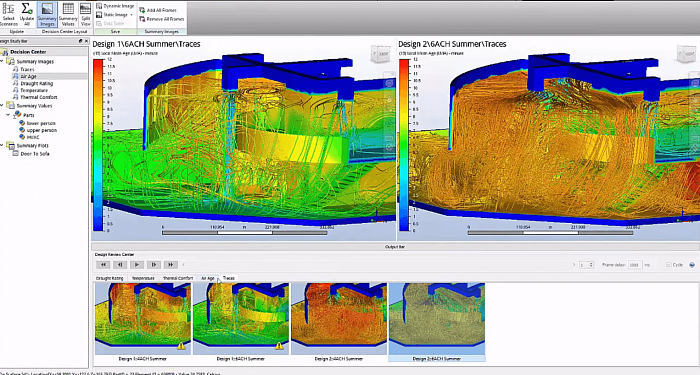Click the Design 2 color legend bar

[404, 145]
